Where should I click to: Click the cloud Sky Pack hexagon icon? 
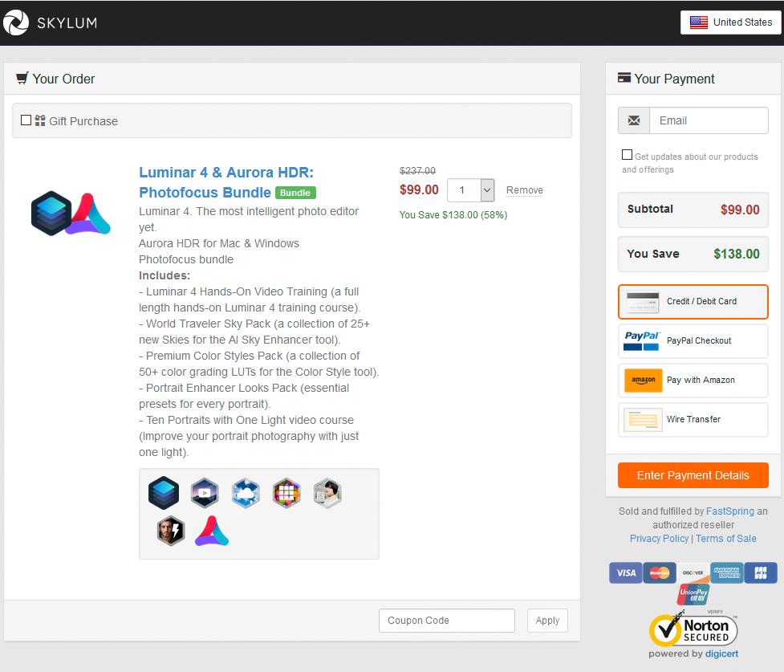[246, 493]
